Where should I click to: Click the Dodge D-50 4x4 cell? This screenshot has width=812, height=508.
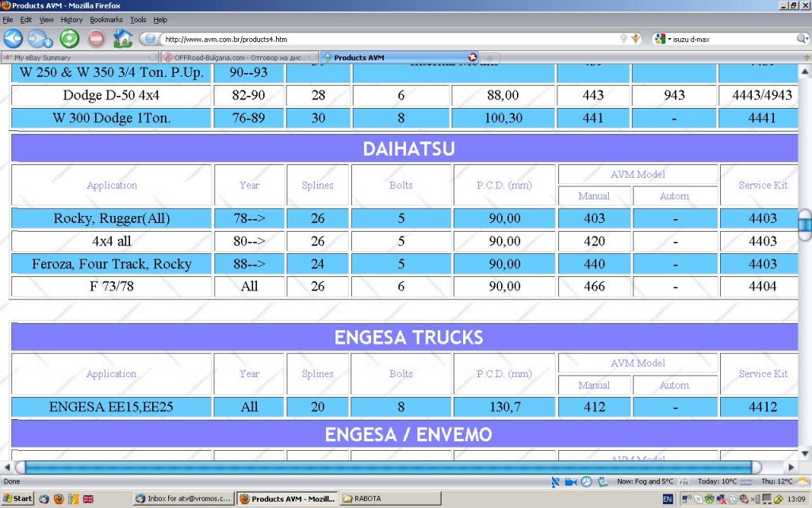111,95
